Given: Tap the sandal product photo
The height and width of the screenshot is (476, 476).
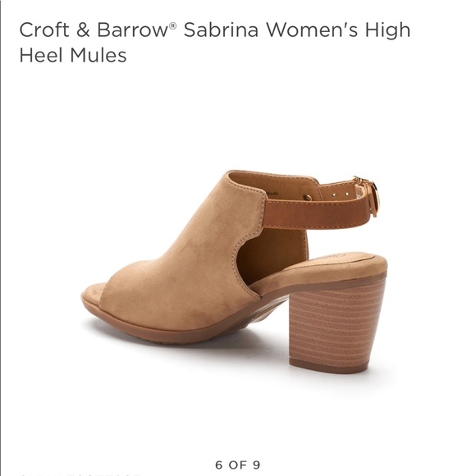Looking at the screenshot, I should point(234,272).
